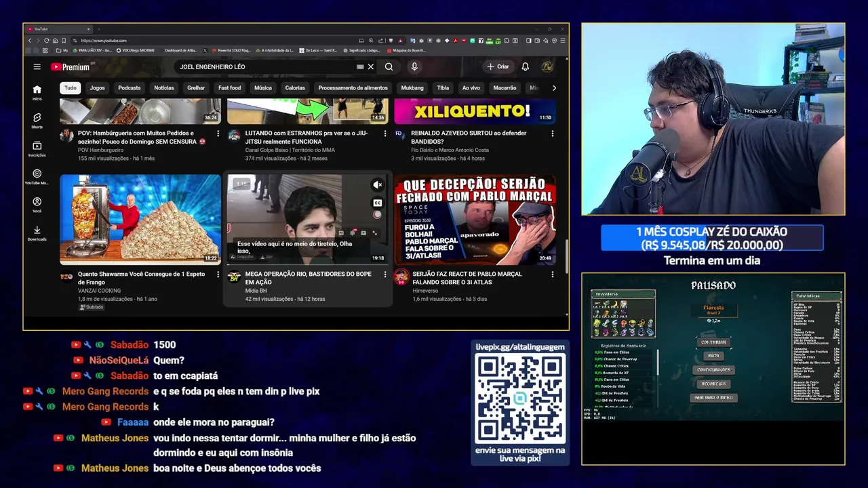Select the Grelhar filter chip
The image size is (868, 488).
pyautogui.click(x=196, y=88)
